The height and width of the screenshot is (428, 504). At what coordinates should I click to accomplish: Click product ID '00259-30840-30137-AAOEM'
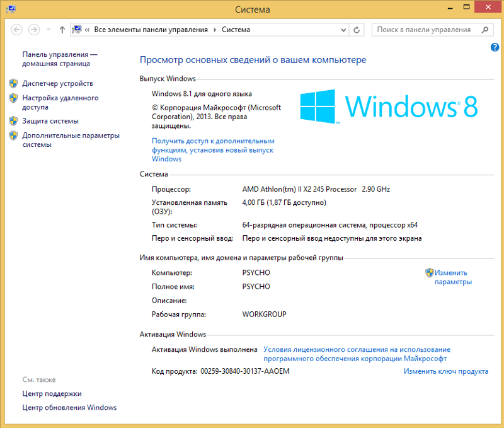[x=245, y=371]
